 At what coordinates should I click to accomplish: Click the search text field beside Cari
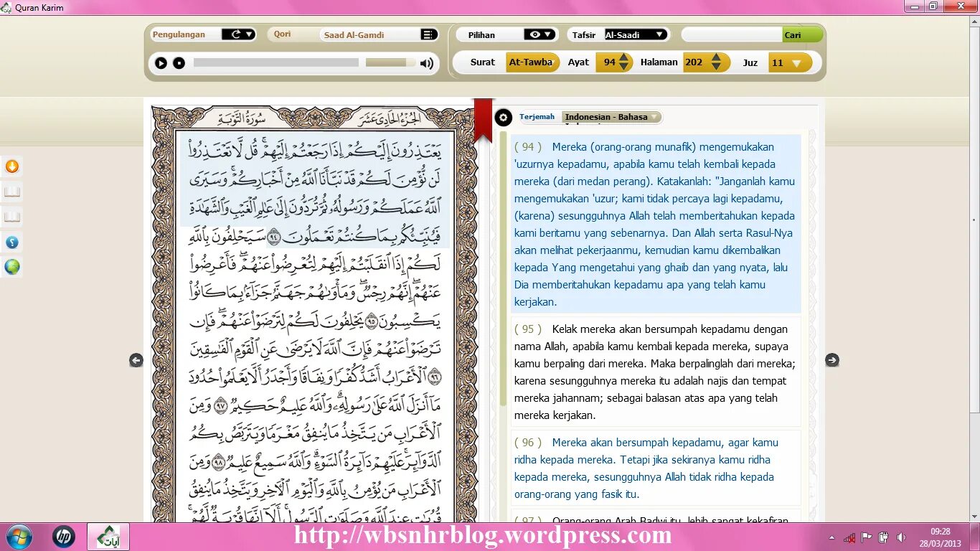(x=732, y=34)
